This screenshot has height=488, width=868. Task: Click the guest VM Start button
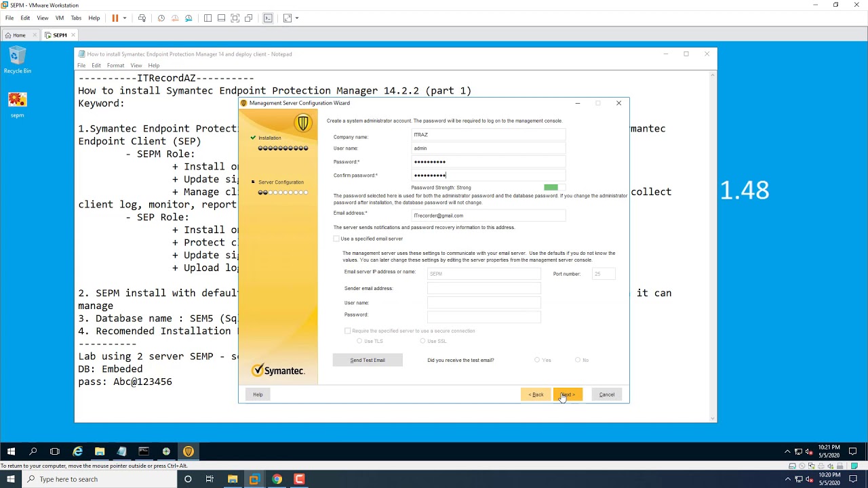pyautogui.click(x=11, y=451)
